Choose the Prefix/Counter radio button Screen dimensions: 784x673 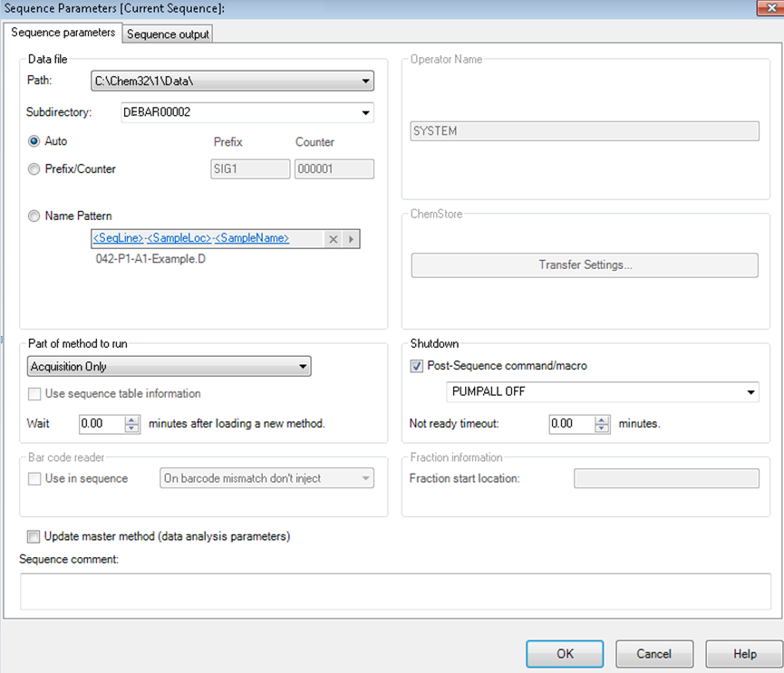pyautogui.click(x=34, y=168)
